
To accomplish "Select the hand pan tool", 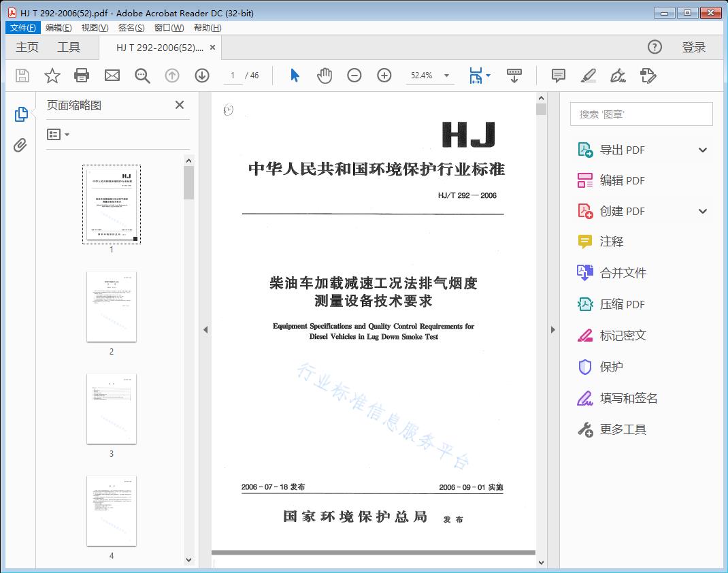I will 325,76.
